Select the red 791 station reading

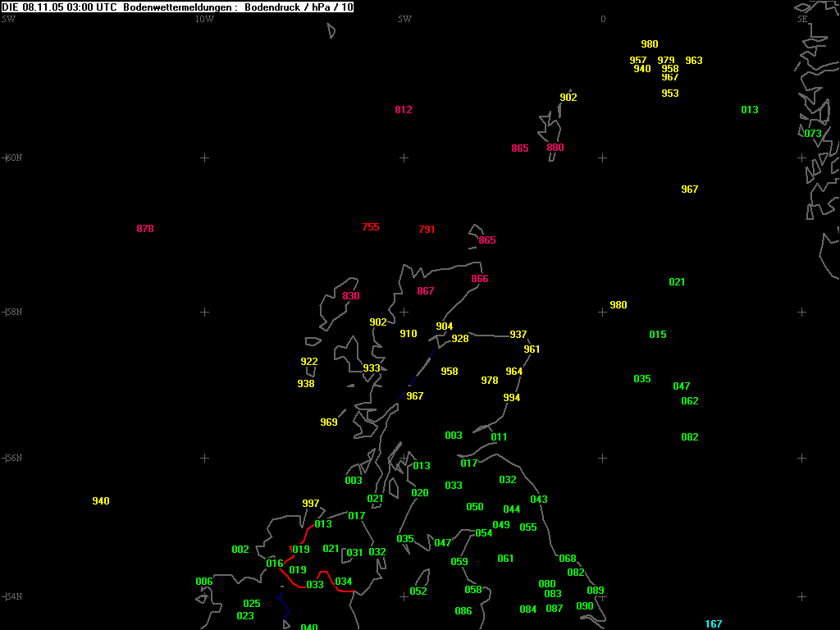coord(427,230)
